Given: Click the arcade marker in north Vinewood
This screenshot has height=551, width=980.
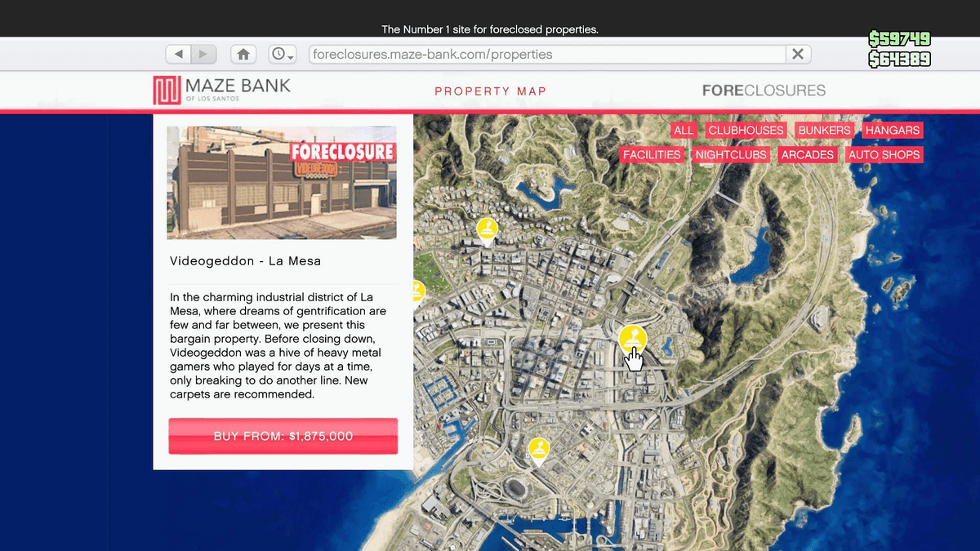Looking at the screenshot, I should point(486,229).
